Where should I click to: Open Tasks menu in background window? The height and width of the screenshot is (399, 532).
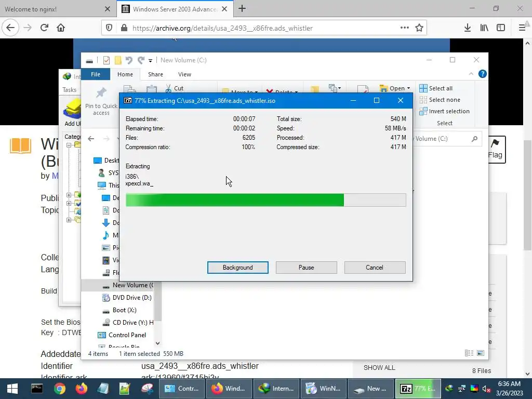69,89
